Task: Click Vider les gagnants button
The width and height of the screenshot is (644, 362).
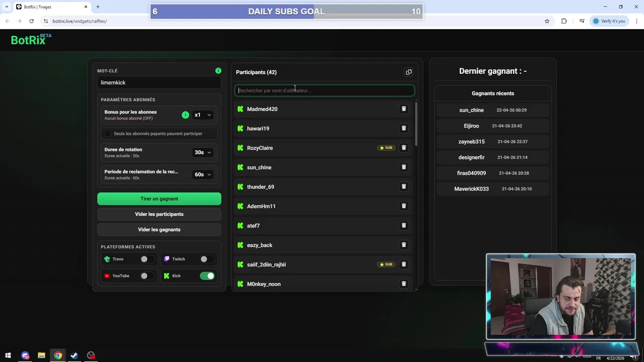Action: pos(159,230)
